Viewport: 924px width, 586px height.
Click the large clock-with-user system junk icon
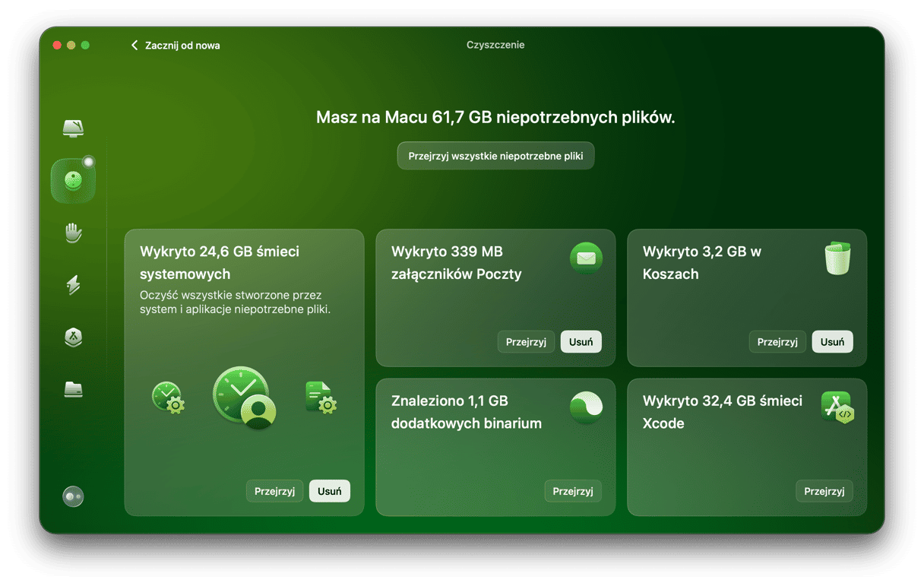(x=243, y=395)
